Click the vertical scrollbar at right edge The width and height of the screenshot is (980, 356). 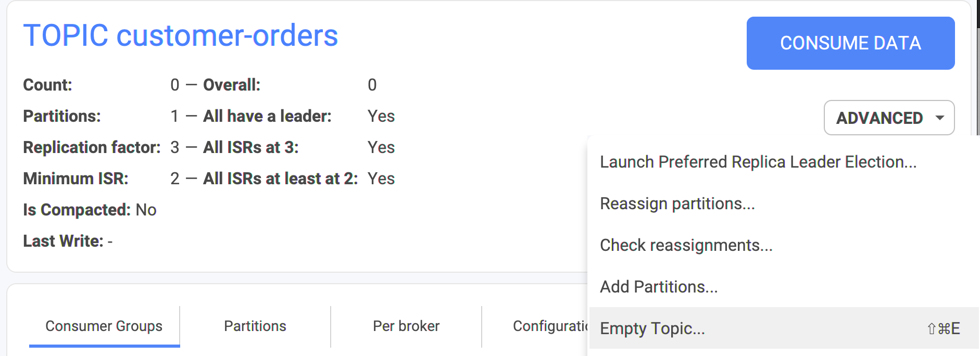[978, 68]
